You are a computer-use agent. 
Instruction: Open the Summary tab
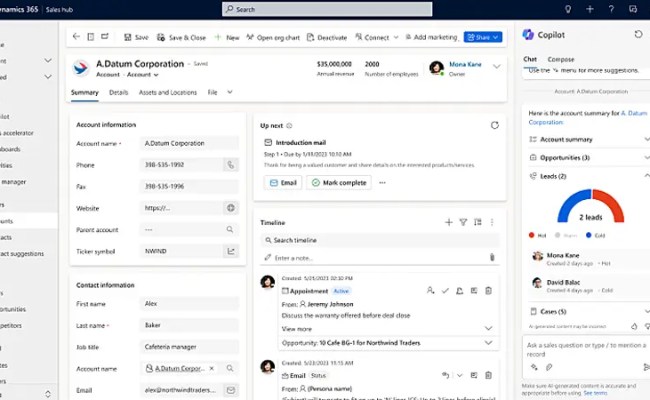[85, 92]
